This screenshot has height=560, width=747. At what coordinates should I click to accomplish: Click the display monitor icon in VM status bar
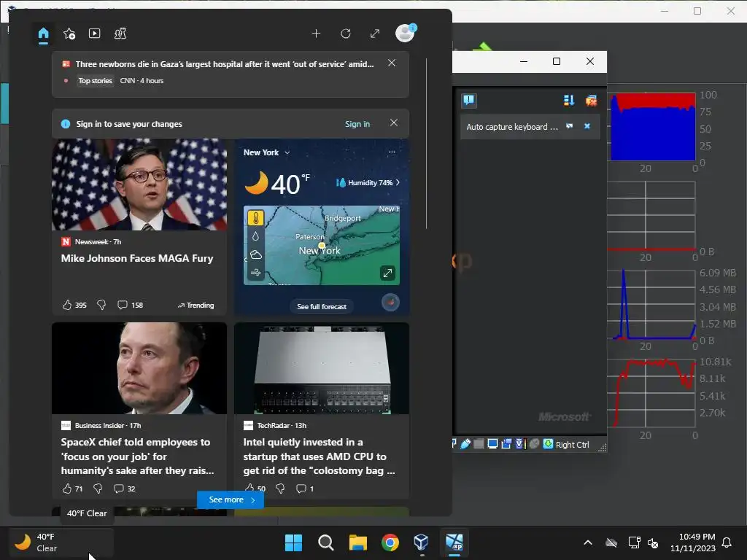pos(492,444)
